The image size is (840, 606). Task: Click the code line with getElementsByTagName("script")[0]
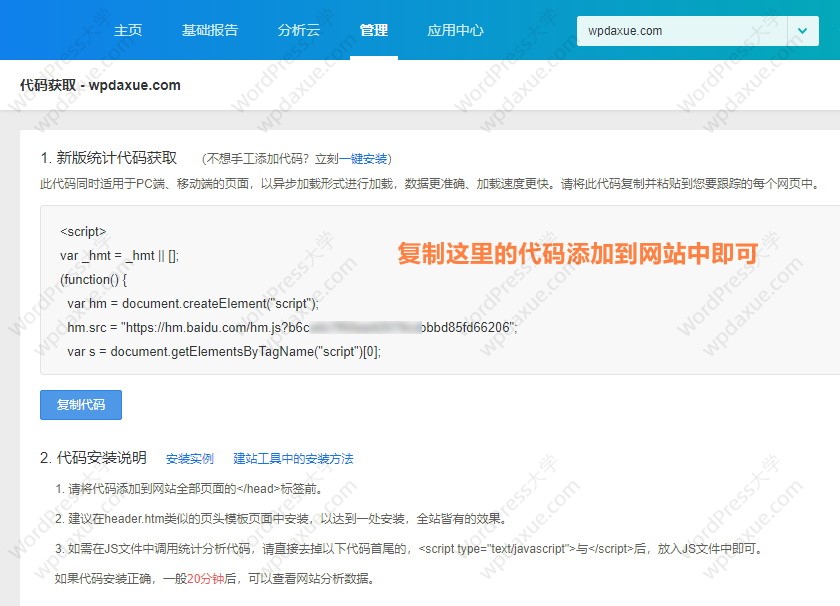coord(224,351)
